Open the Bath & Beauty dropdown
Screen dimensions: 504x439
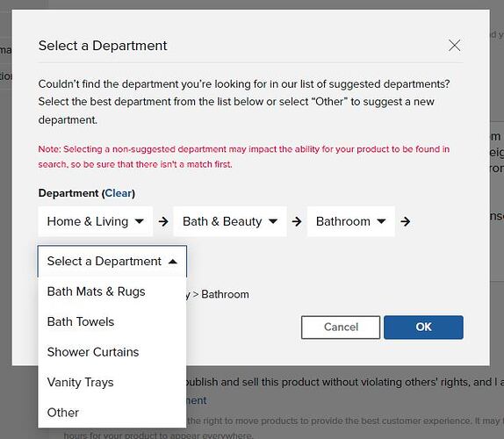click(x=230, y=221)
